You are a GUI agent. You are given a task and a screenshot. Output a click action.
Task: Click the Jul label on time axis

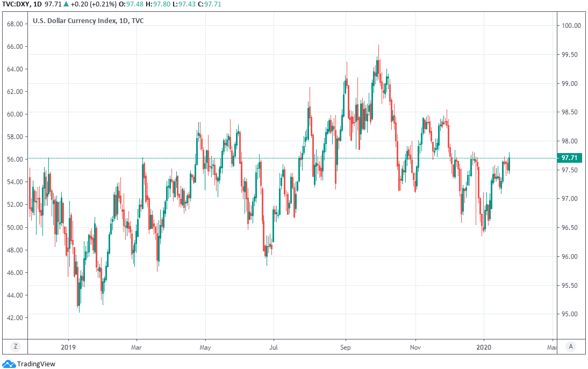(x=273, y=347)
